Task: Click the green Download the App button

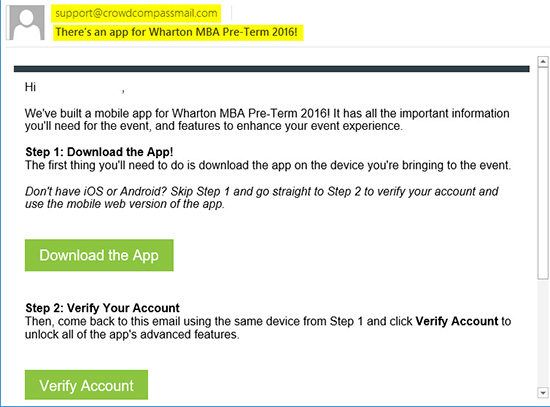Action: (x=99, y=255)
